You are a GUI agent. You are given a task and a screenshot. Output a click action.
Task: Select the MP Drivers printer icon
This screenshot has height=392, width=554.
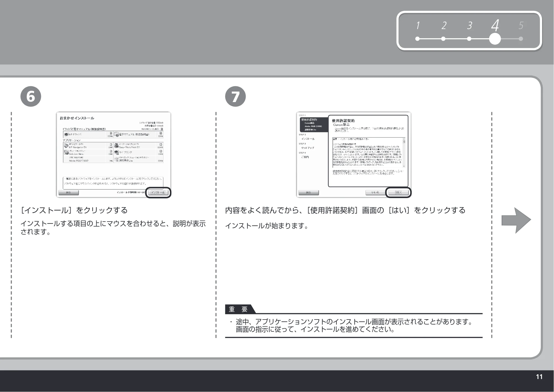coord(66,135)
